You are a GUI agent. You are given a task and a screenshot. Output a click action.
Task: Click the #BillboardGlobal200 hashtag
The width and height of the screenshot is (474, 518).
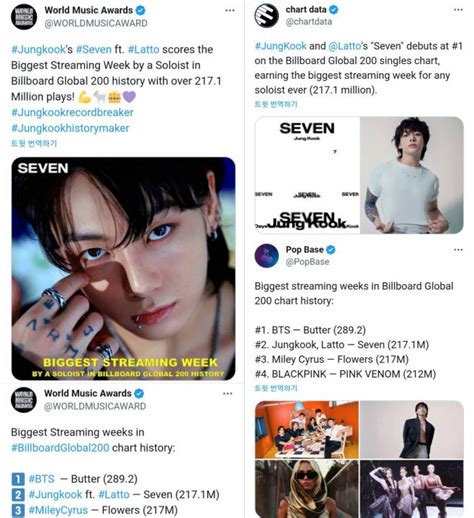(60, 447)
